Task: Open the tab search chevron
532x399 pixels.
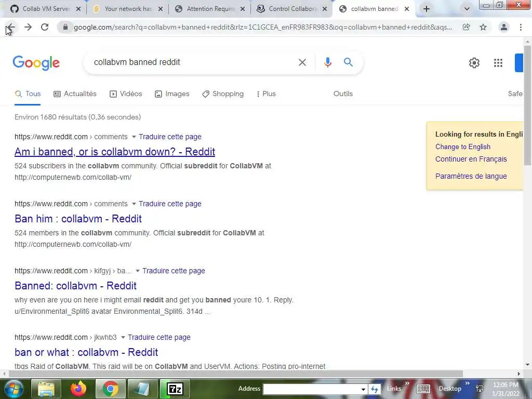Action: pyautogui.click(x=467, y=9)
